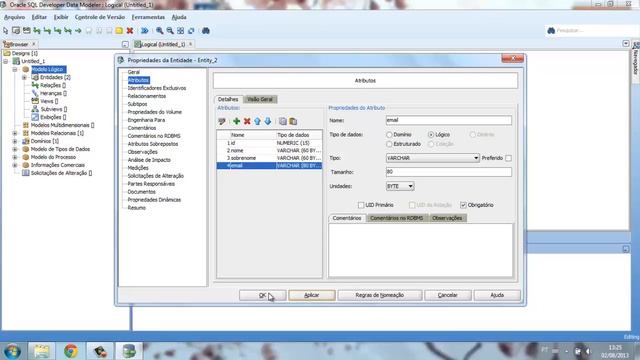Screen dimensions: 640x360
Task: Select the arrow pointer tool in main toolbar
Action: point(5,31)
